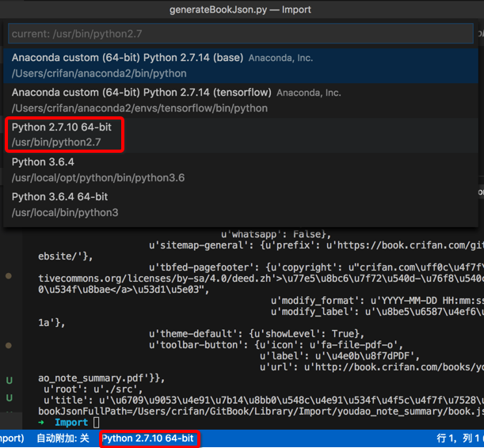Select Anaconda Python 2.7.14 (base) interpreter

(241, 66)
